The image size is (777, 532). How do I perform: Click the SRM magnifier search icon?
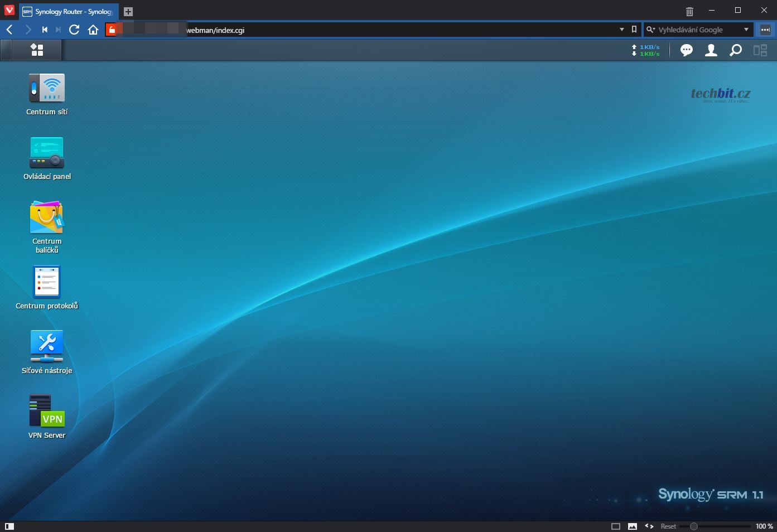click(x=736, y=51)
